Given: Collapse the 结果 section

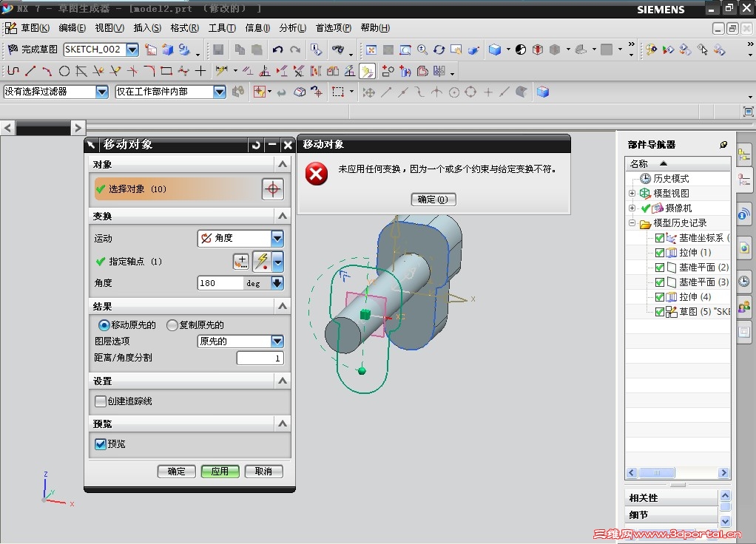Looking at the screenshot, I should tap(283, 306).
